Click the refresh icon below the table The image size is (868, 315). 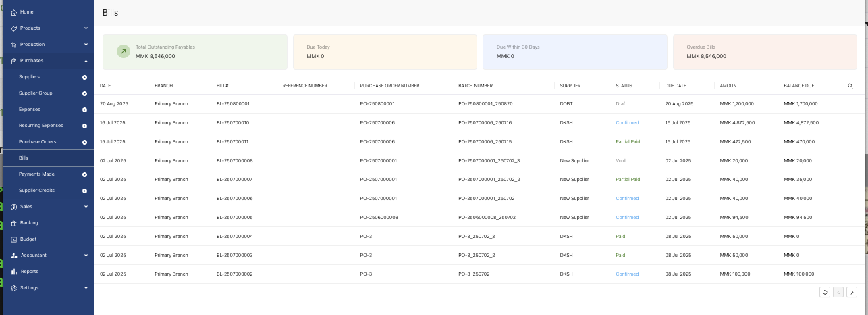pos(824,292)
